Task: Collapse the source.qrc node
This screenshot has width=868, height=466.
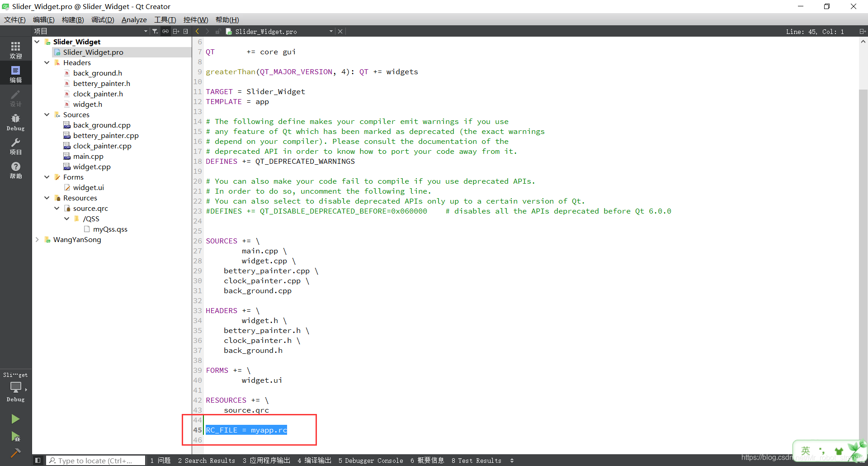Action: pyautogui.click(x=57, y=208)
